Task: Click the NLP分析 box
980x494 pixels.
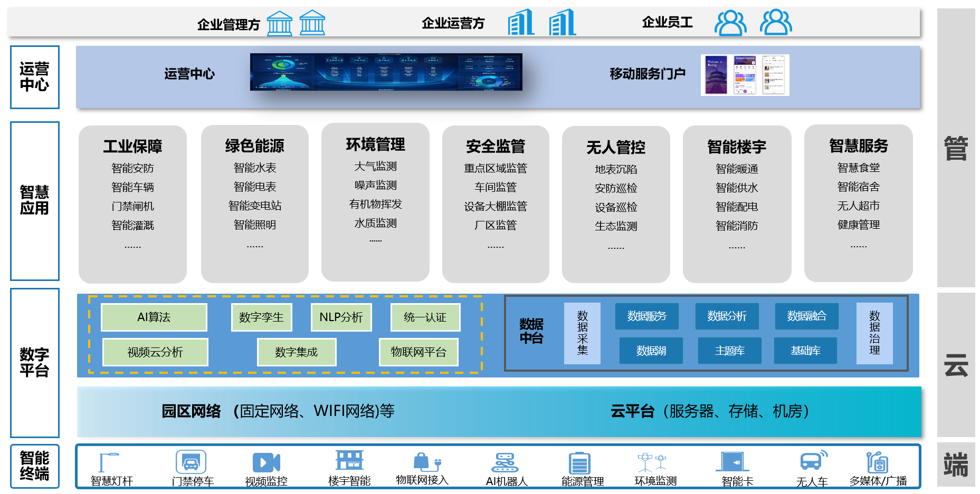Action: coord(341,317)
